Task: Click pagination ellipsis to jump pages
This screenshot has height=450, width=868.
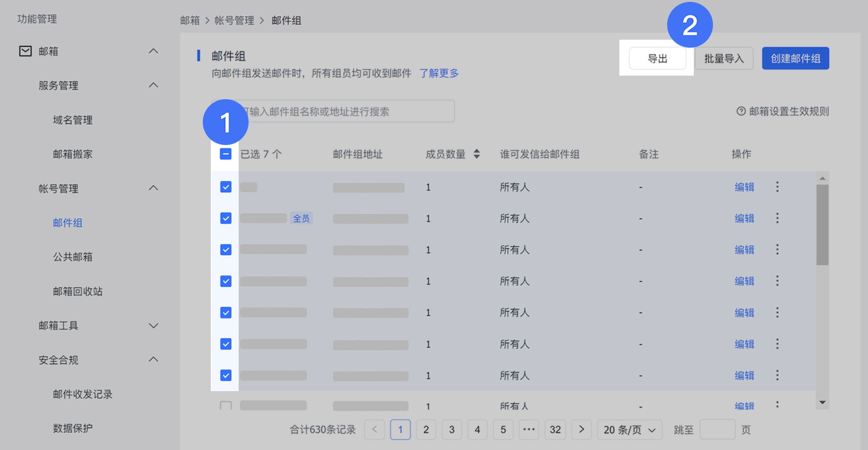Action: click(x=529, y=430)
